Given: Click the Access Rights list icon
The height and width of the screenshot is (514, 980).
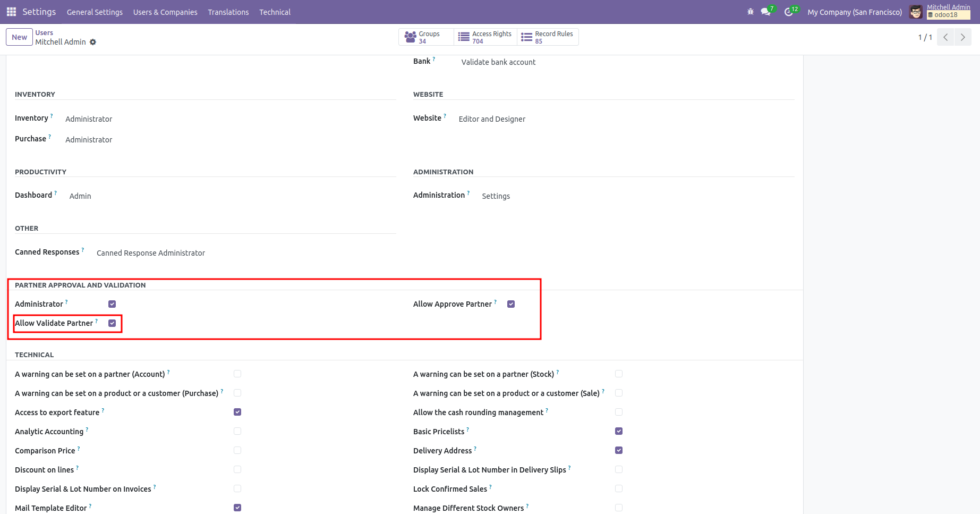Looking at the screenshot, I should click(464, 37).
